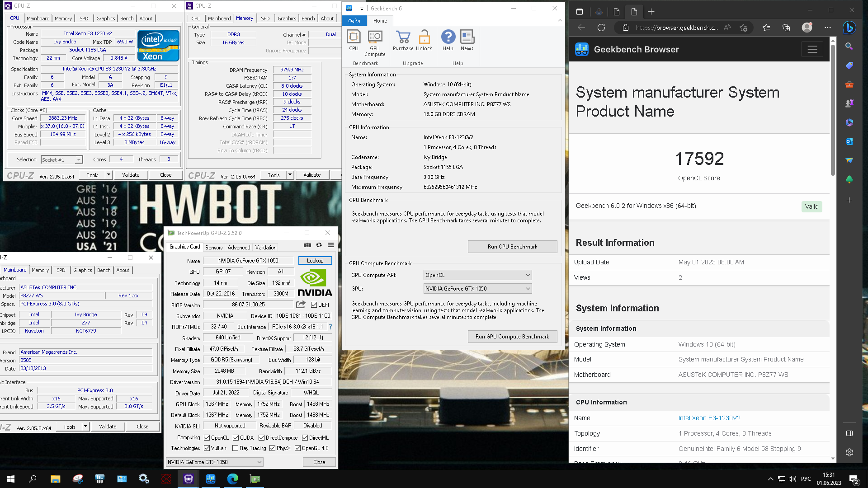This screenshot has height=488, width=868.
Task: Click Validate button in first CPU-Z
Action: click(131, 175)
